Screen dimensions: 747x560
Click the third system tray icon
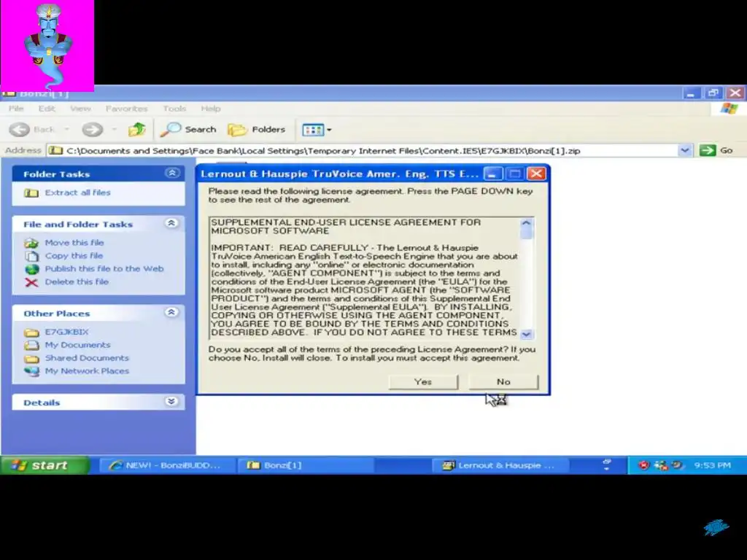[x=677, y=465]
